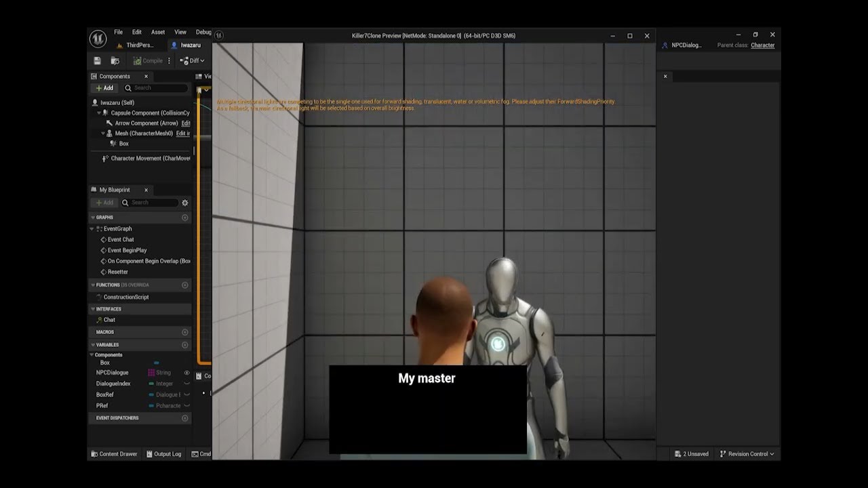This screenshot has height=488, width=868.
Task: Collapse the Components variable category
Action: (x=92, y=355)
